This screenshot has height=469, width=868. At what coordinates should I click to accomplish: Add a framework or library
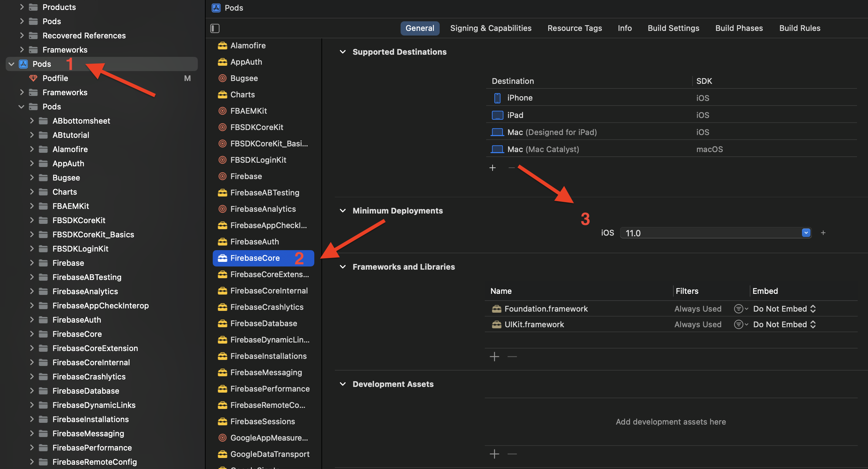pyautogui.click(x=494, y=356)
